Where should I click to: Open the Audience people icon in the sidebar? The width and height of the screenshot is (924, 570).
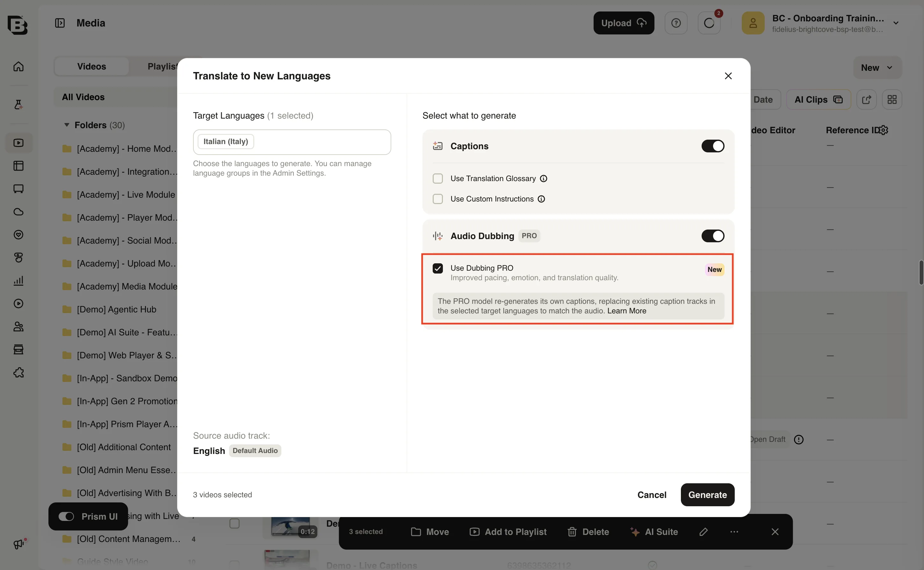tap(18, 326)
